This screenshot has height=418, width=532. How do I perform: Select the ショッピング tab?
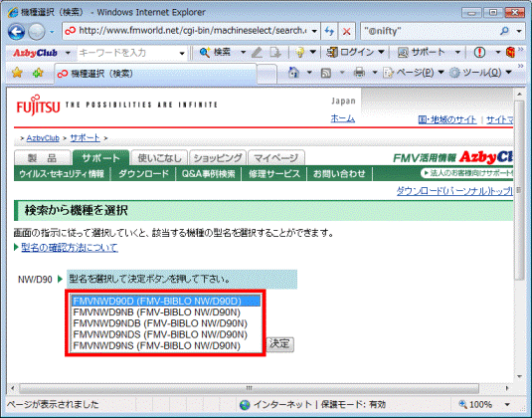[218, 158]
